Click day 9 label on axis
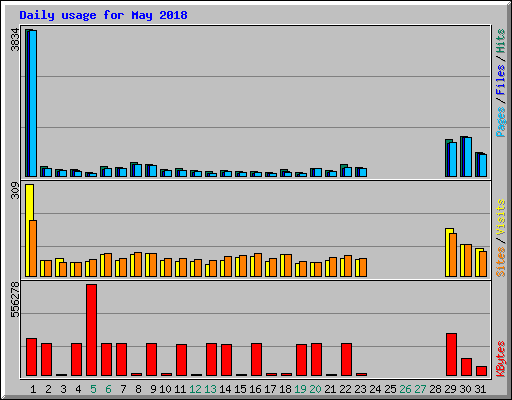 click(153, 389)
